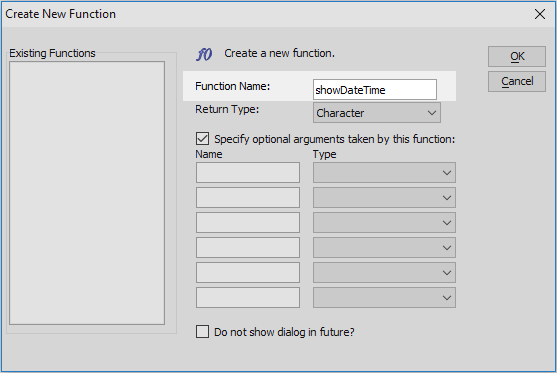Click the 'Create a new function.' text

[x=279, y=53]
